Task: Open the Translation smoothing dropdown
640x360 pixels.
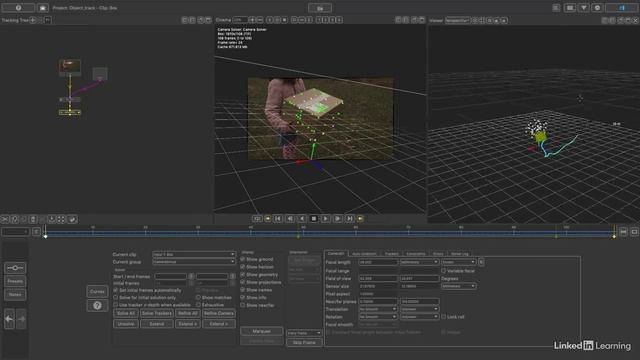Action: pos(378,309)
